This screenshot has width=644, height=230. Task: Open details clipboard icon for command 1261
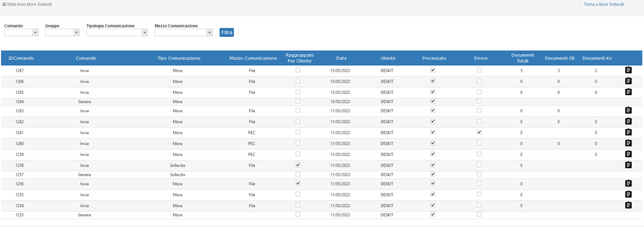pos(628,132)
